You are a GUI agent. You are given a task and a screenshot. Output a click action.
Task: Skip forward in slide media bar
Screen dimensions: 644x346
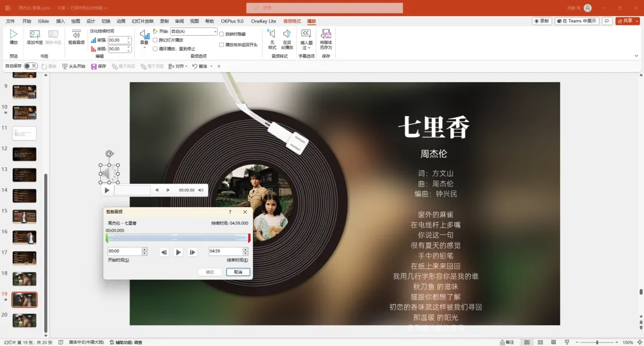coord(168,190)
